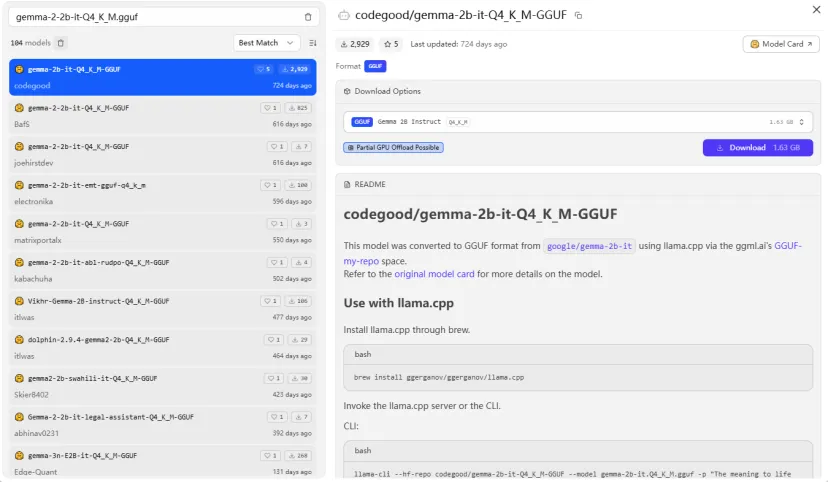Download the 1.63 GB model file
This screenshot has height=482, width=828.
click(758, 148)
